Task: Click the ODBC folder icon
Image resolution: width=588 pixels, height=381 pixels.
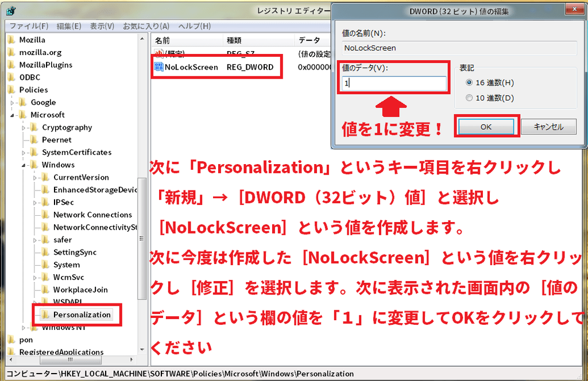Action: click(11, 77)
